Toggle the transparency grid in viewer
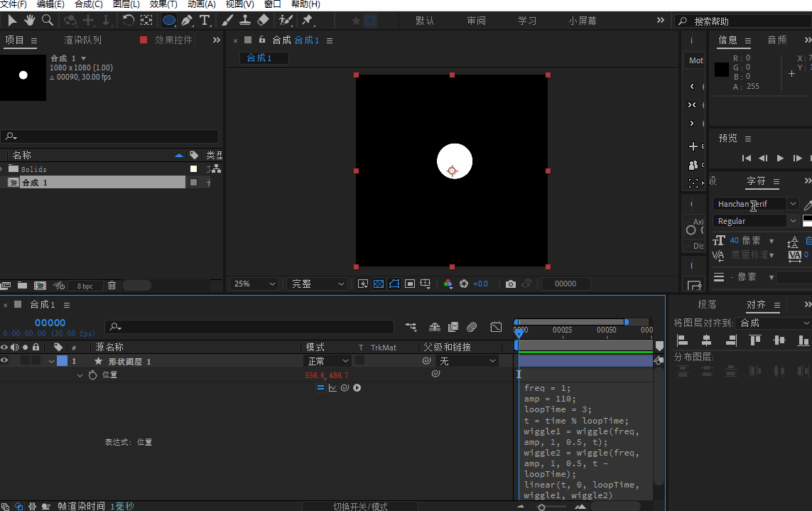812x511 pixels. [x=379, y=284]
